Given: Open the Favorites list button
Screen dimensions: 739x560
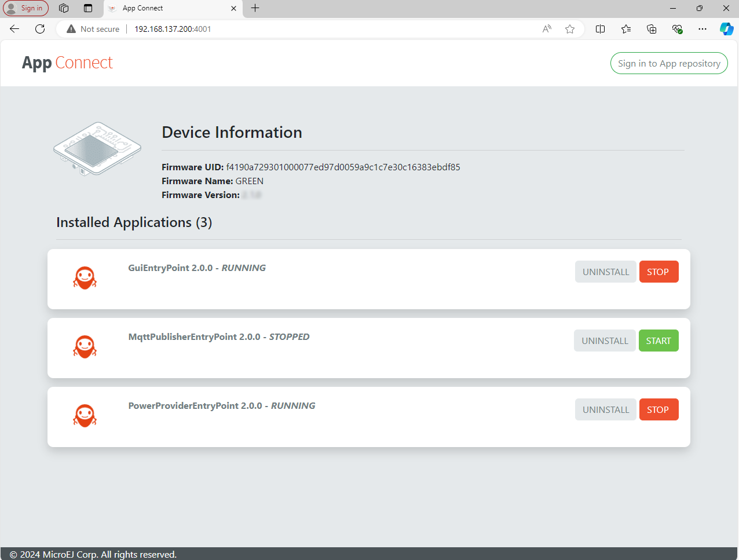Looking at the screenshot, I should (x=626, y=29).
